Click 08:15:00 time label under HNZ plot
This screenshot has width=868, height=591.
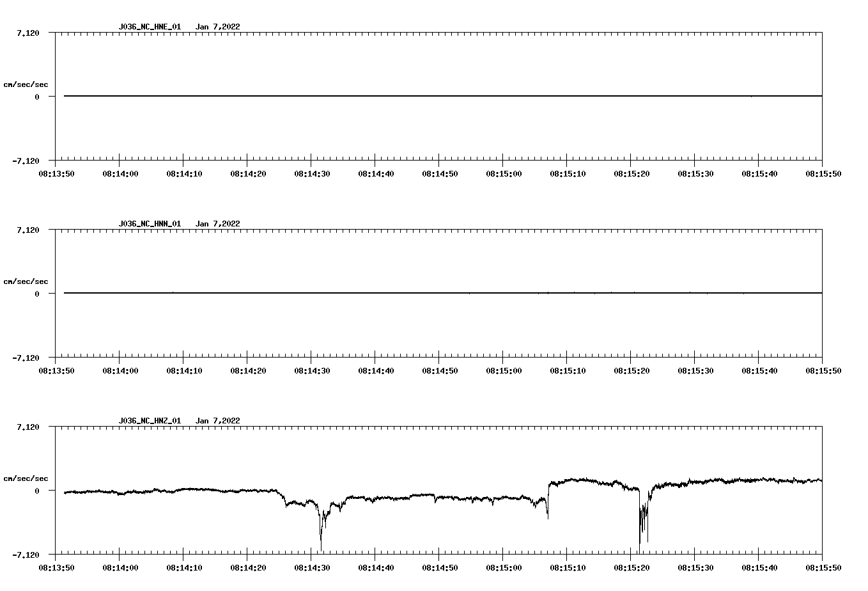point(504,567)
